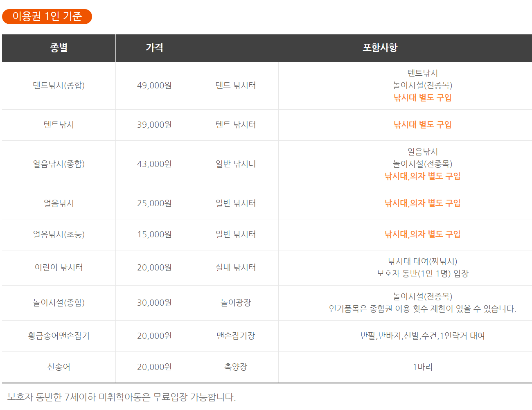Select the '15,000원' price
Image resolution: width=532 pixels, height=410 pixels.
click(x=154, y=234)
